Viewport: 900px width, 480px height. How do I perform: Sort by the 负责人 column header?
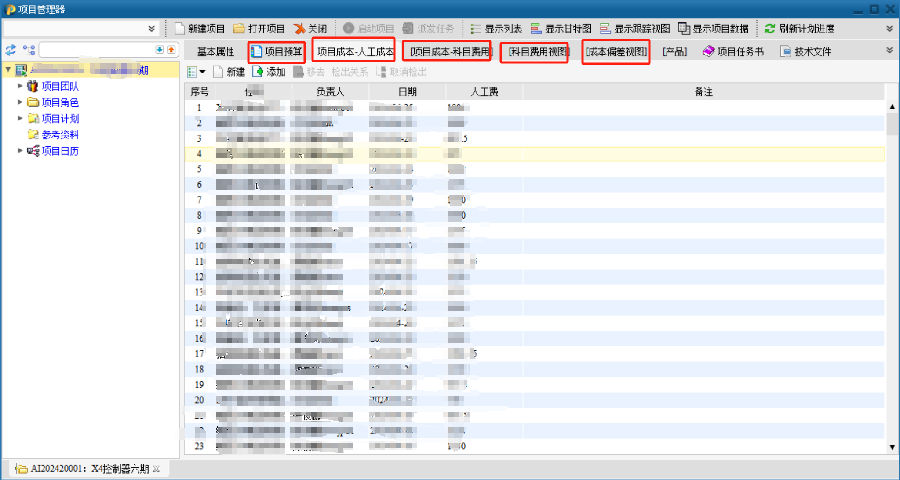click(x=330, y=92)
